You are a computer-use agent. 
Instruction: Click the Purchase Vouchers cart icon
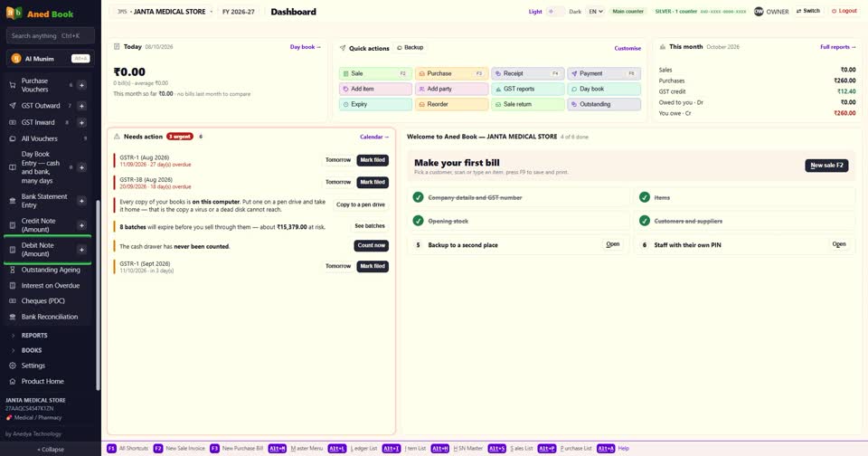click(x=12, y=85)
